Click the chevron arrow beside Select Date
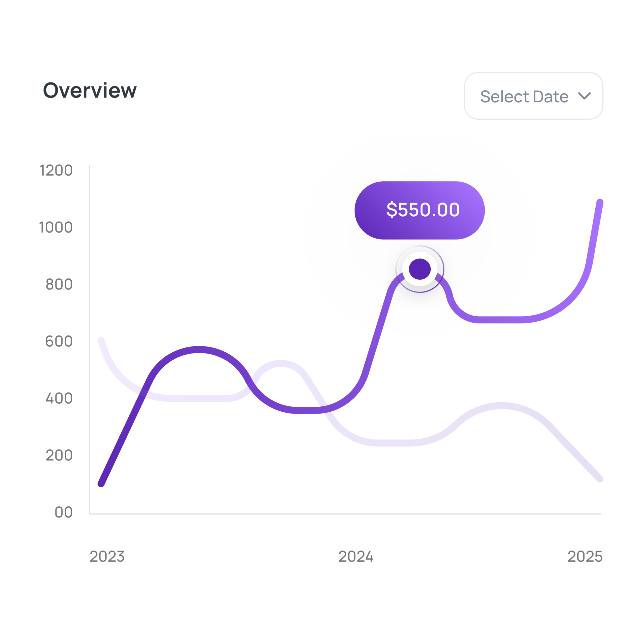Screen dimensions: 644x644 (x=584, y=96)
